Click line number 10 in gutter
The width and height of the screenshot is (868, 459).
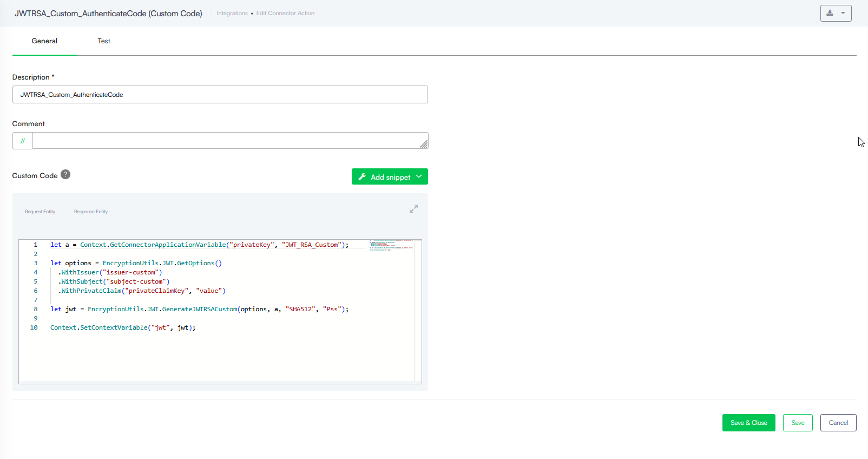pos(34,327)
